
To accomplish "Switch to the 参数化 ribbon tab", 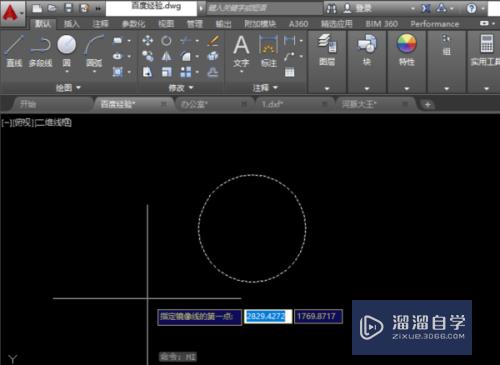I will point(133,24).
